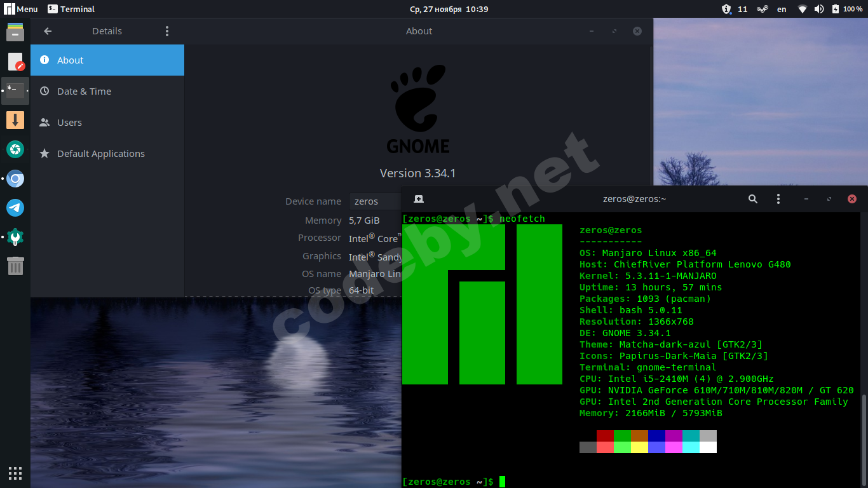Click the 'OS name' label in About
Screen dimensions: 868x488
coord(322,274)
